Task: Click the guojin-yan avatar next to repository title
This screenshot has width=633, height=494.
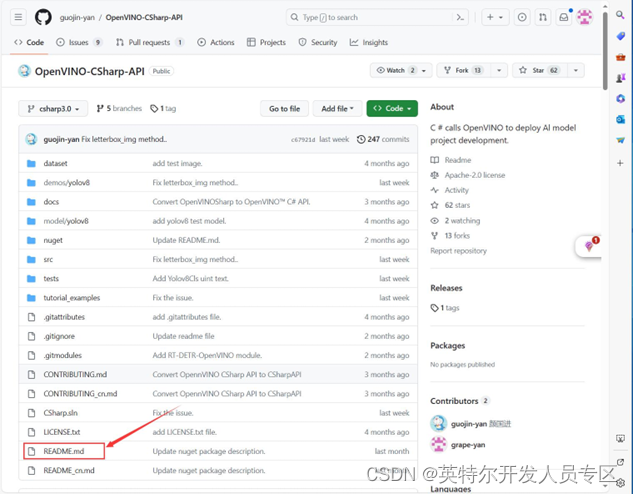Action: (x=24, y=71)
